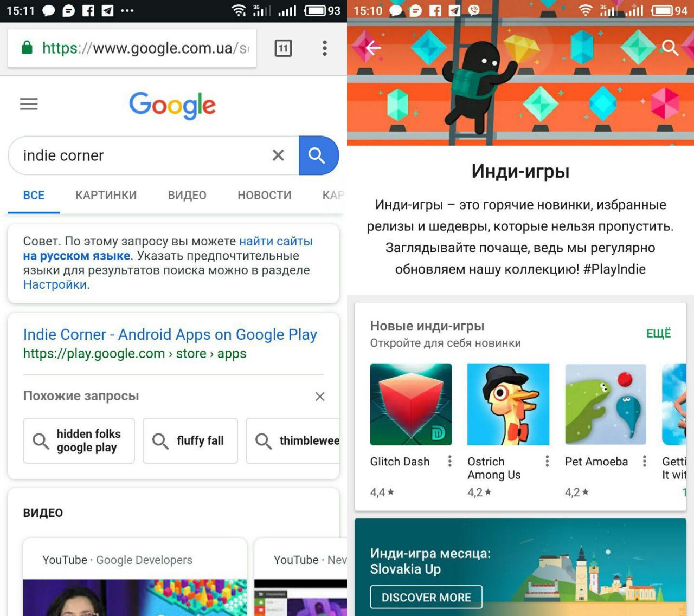Open options menu for Glitch Dash
This screenshot has height=616, width=694.
[x=449, y=461]
